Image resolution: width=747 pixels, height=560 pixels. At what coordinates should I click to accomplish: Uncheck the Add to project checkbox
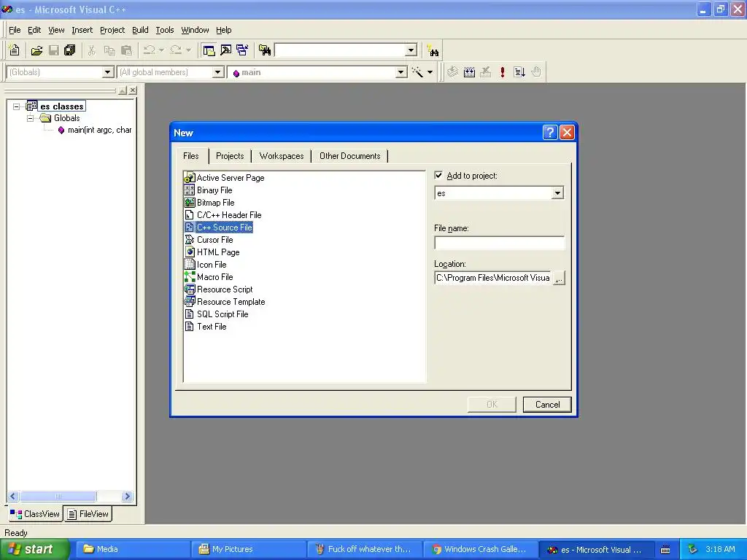pyautogui.click(x=438, y=175)
